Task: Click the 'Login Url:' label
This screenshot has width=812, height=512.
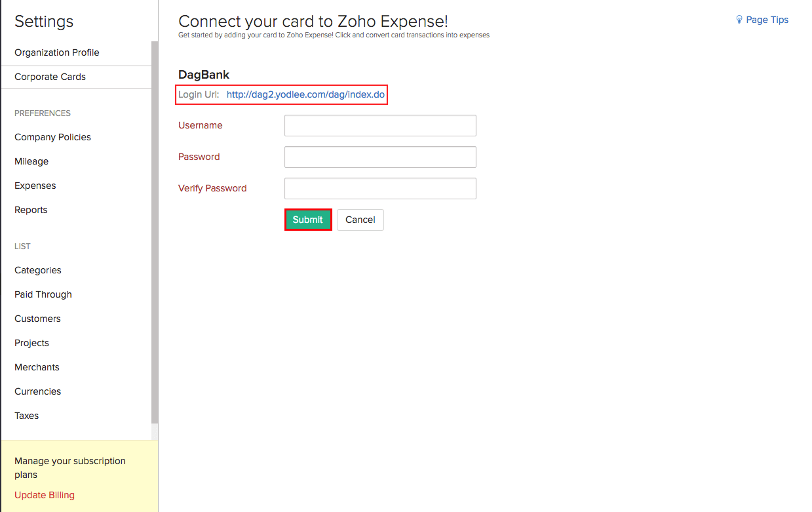Action: coord(199,94)
